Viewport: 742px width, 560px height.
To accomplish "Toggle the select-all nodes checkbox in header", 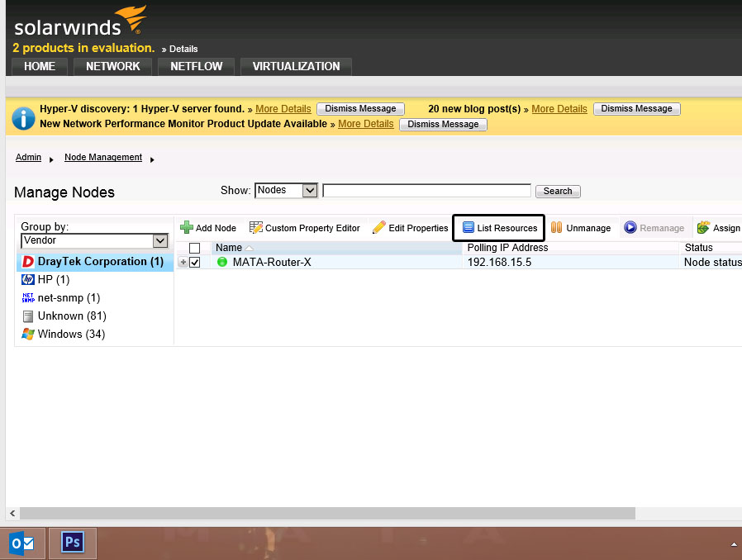I will [x=194, y=248].
